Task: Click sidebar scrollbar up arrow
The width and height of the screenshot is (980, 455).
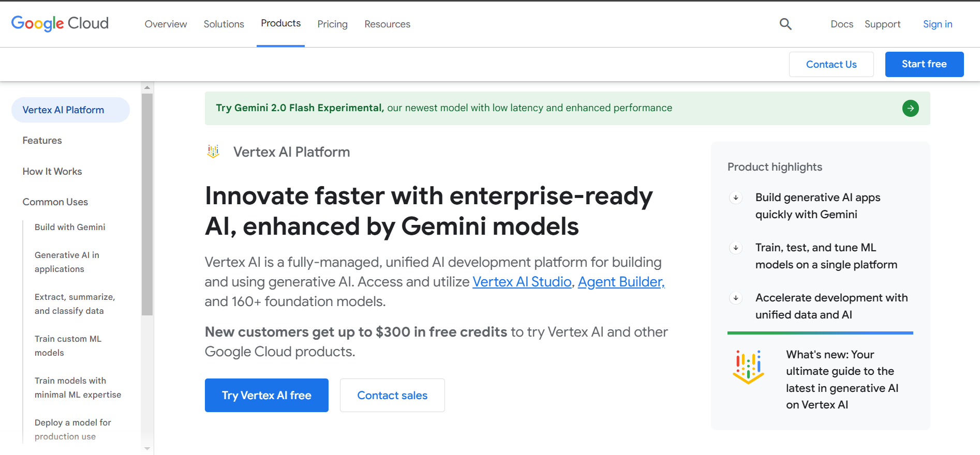Action: click(147, 87)
